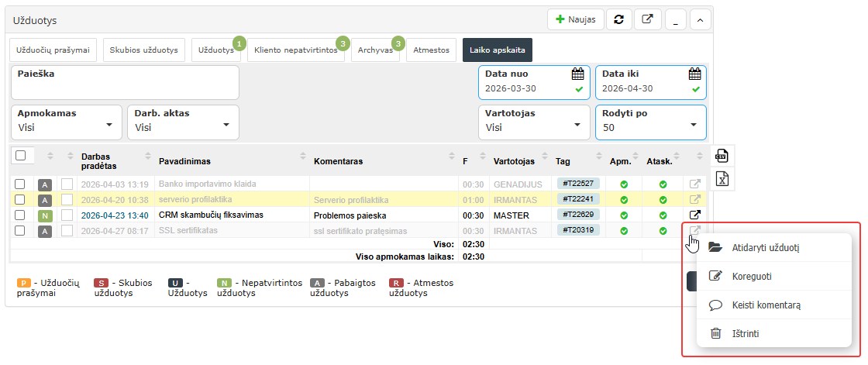Click the Data nuo date field
Viewport: 868px width, 365px height.
click(534, 82)
